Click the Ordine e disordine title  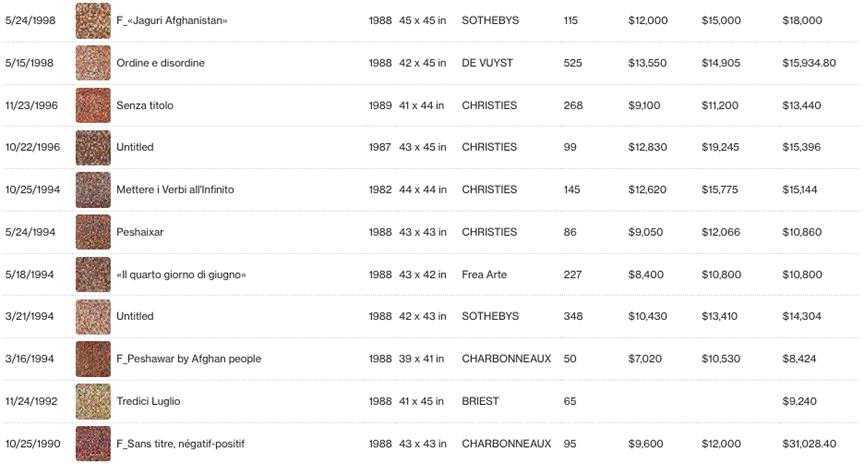tap(160, 63)
